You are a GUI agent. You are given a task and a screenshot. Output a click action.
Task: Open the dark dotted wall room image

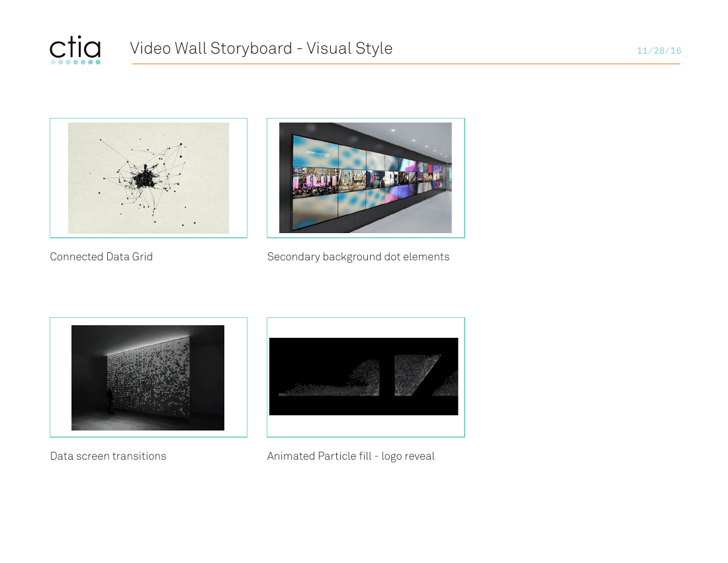[148, 378]
